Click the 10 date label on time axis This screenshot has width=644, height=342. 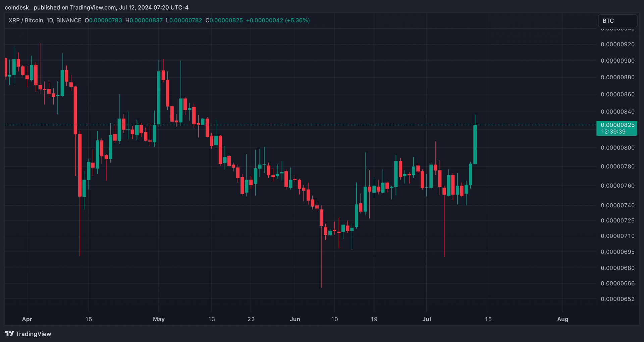coord(334,319)
